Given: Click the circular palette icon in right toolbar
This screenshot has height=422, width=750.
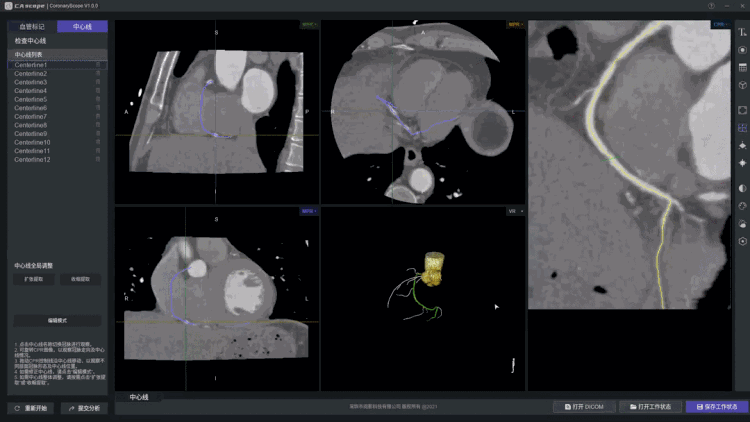Looking at the screenshot, I should tap(742, 206).
